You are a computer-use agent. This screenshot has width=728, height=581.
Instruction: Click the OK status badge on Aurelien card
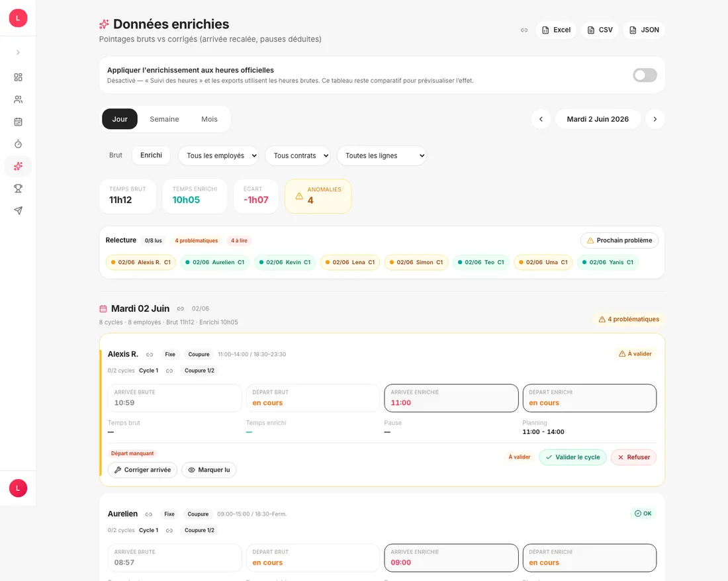[643, 514]
